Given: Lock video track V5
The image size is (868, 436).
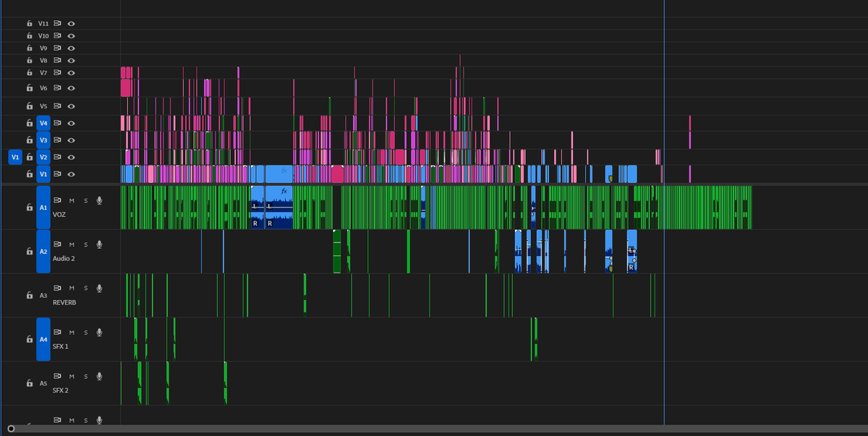Looking at the screenshot, I should tap(30, 106).
